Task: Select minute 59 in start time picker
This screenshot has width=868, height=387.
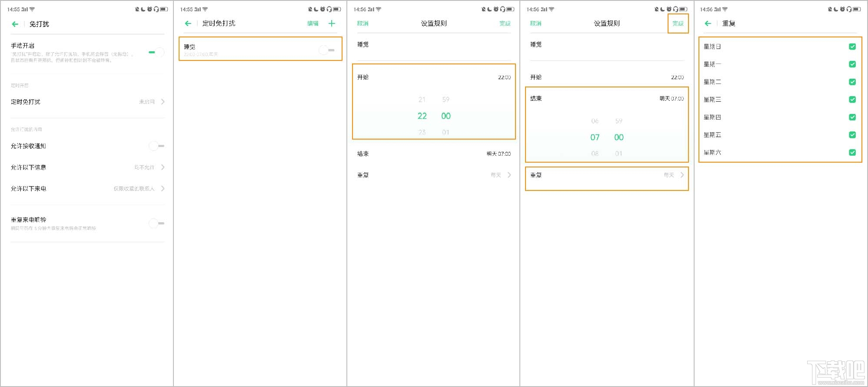Action: click(x=446, y=100)
